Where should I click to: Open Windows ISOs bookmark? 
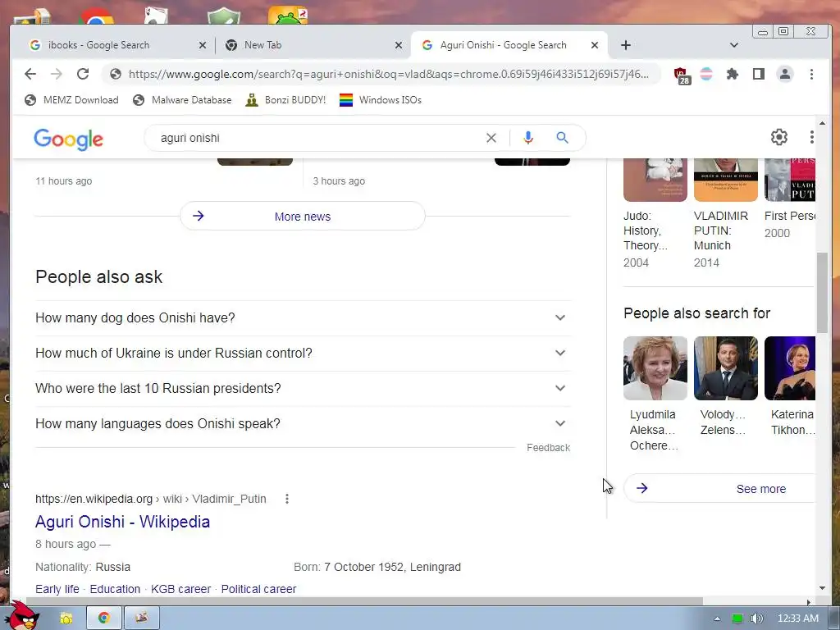[x=381, y=100]
